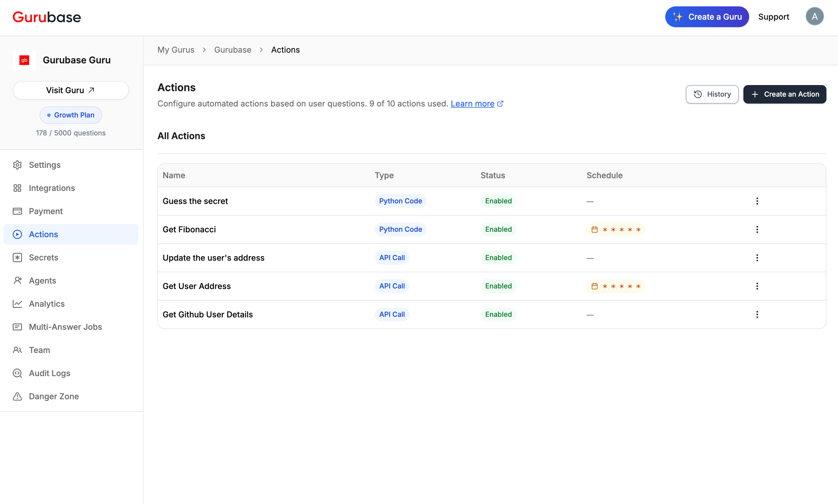Open Secrets in the sidebar
838x504 pixels.
click(71, 257)
